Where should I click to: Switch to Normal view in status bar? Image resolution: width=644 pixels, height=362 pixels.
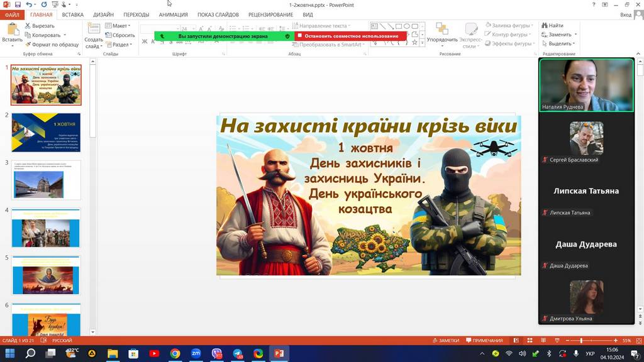[516, 340]
